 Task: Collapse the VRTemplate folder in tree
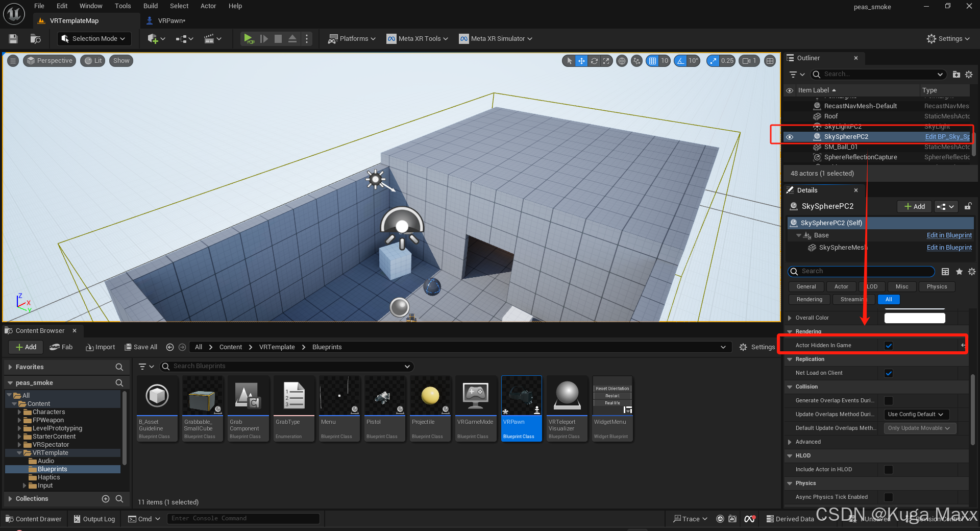19,453
